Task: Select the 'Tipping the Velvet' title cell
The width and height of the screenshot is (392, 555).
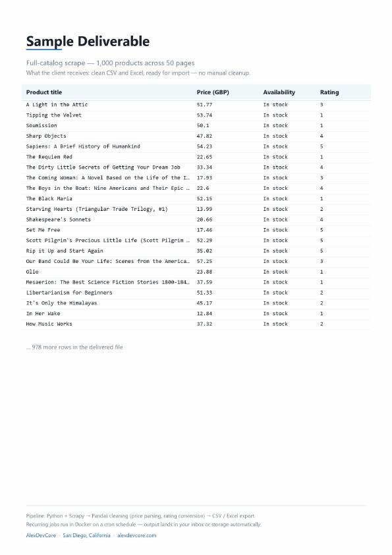Action: pyautogui.click(x=54, y=115)
